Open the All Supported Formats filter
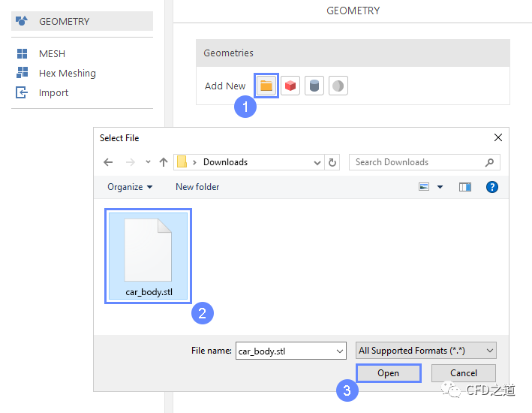 point(426,351)
